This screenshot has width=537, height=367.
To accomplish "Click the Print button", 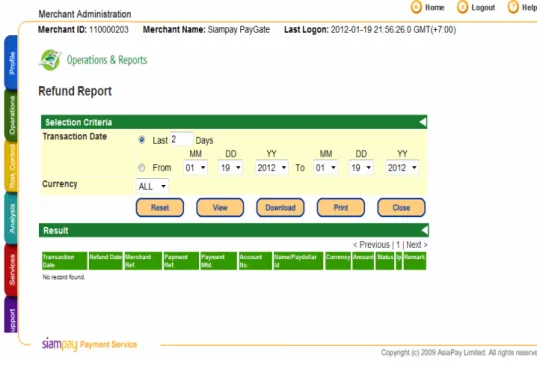I will tap(341, 207).
